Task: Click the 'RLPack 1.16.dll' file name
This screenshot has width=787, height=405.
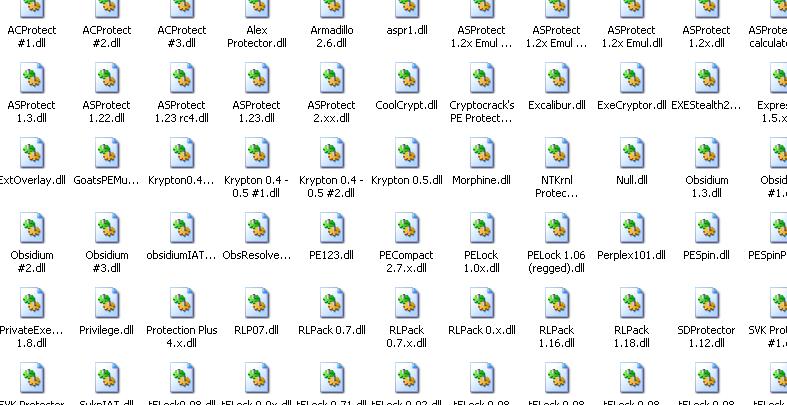Action: tap(557, 337)
